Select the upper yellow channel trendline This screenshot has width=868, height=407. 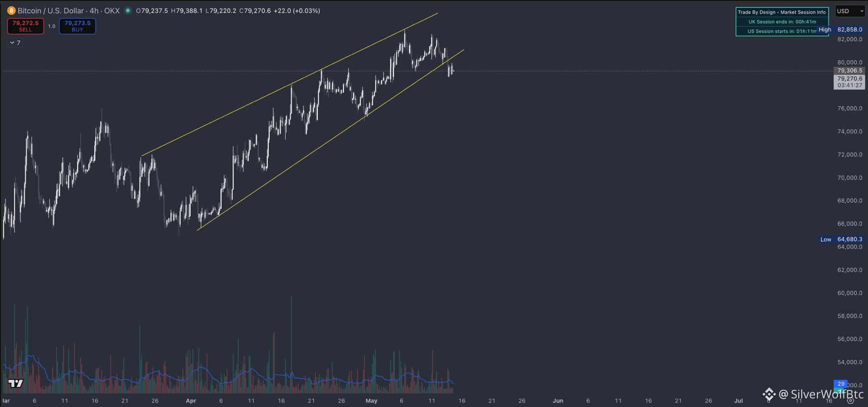[x=289, y=85]
